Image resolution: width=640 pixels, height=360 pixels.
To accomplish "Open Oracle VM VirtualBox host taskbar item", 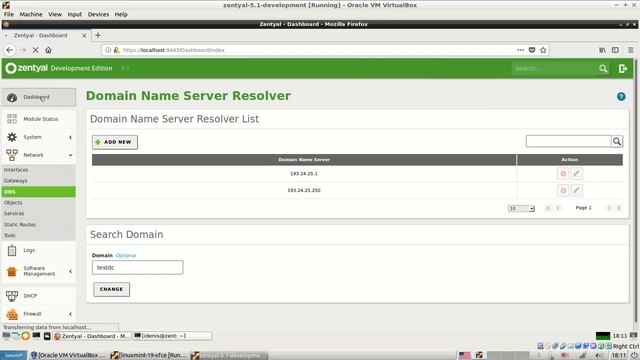I will click(x=68, y=355).
